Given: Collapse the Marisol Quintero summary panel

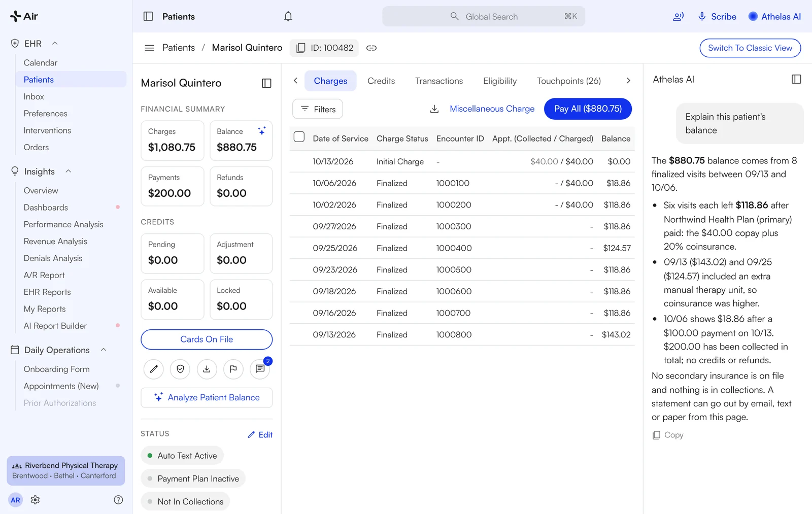Looking at the screenshot, I should coord(266,83).
